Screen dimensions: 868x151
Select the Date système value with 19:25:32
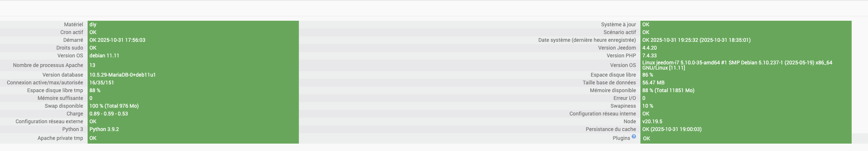(696, 40)
